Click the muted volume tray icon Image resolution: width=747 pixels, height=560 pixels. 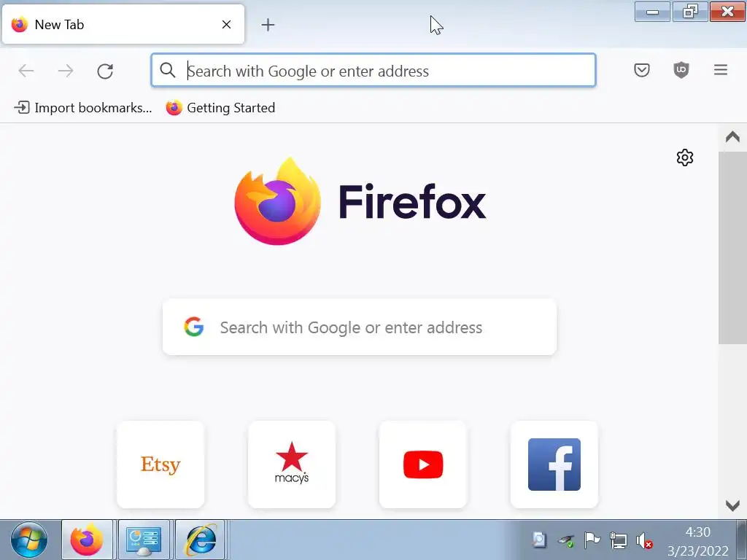644,540
